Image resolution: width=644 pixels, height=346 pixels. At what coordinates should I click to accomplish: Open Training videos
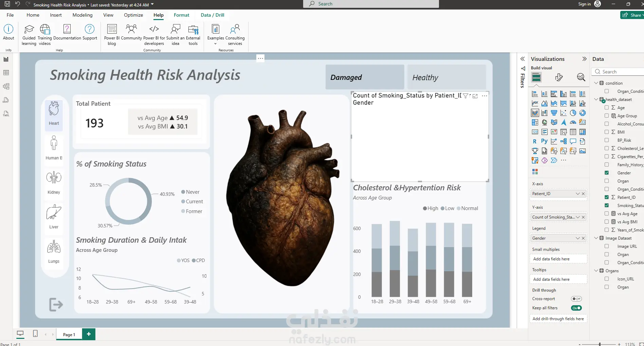pyautogui.click(x=45, y=35)
